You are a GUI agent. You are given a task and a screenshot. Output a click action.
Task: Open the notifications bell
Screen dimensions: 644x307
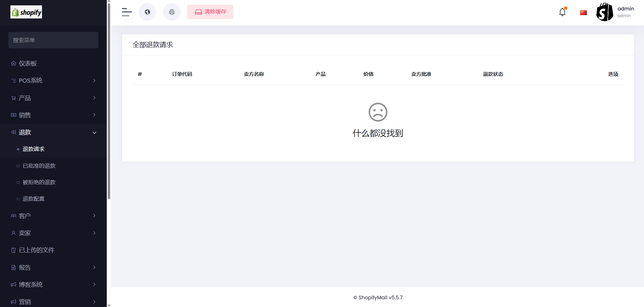click(562, 12)
